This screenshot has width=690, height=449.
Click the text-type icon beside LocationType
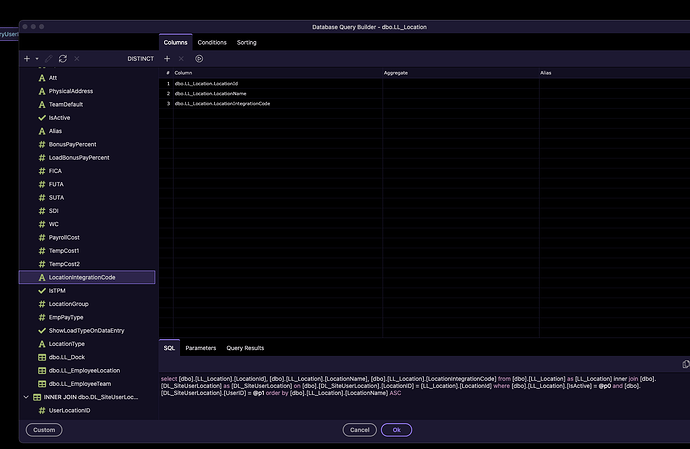tap(42, 344)
